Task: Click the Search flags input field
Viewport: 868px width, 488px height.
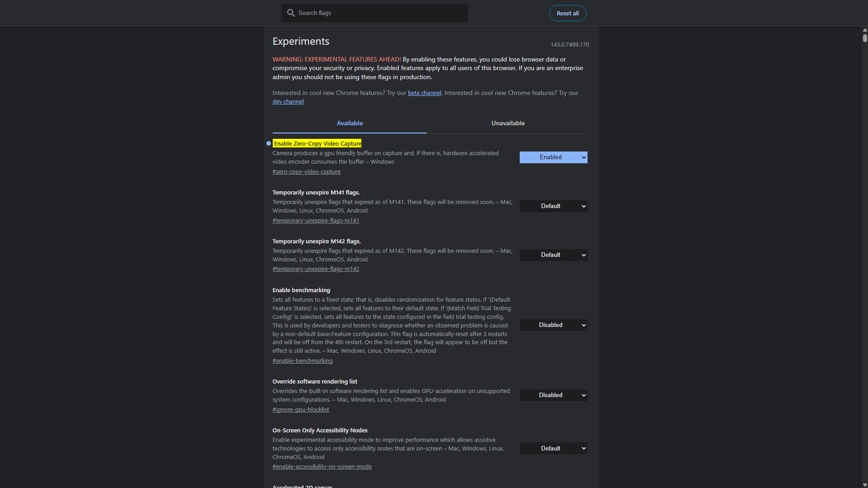Action: (x=375, y=13)
